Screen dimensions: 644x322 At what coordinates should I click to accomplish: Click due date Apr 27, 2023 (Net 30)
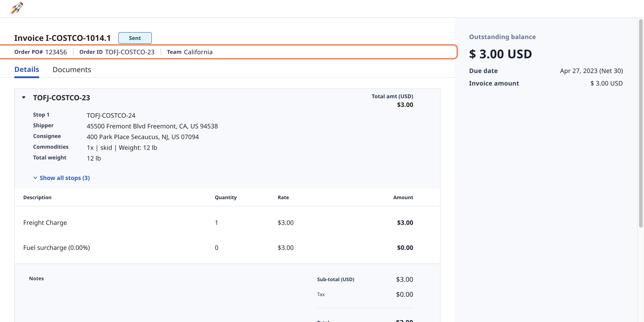[591, 71]
